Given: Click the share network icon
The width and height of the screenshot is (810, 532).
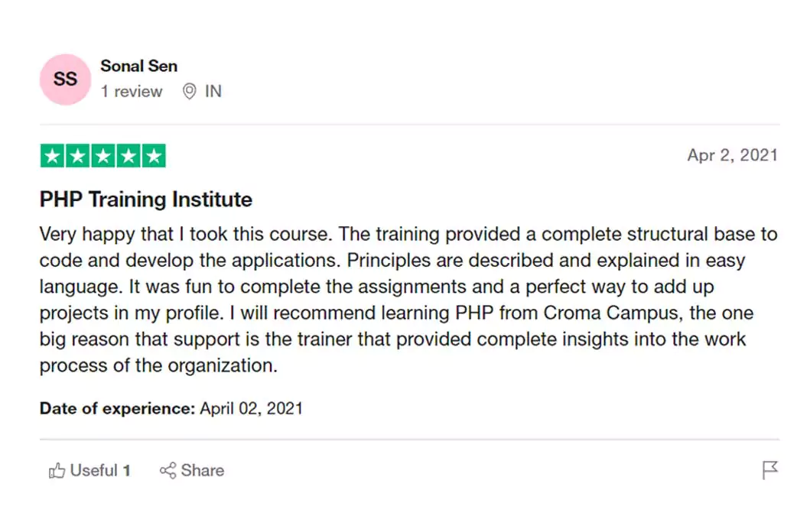Looking at the screenshot, I should (x=168, y=471).
